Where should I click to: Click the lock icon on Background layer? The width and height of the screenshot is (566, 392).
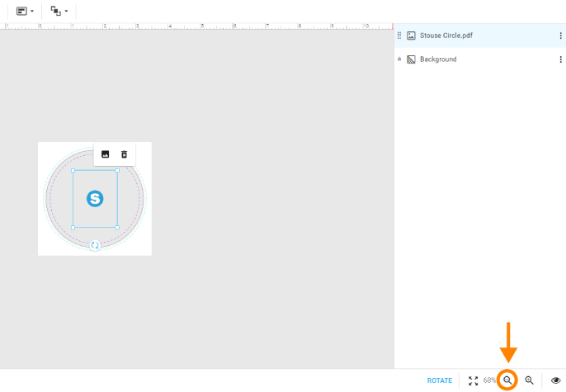click(399, 59)
